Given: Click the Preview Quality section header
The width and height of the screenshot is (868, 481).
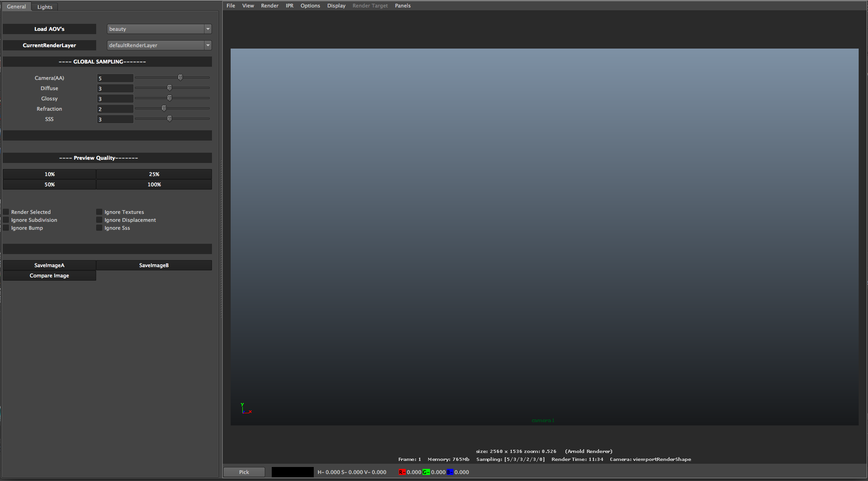Looking at the screenshot, I should click(x=107, y=158).
